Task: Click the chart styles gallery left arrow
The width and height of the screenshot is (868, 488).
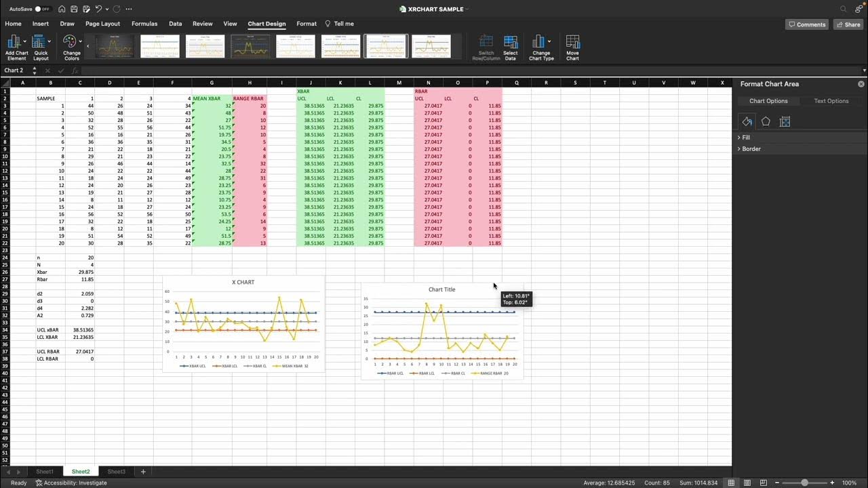Action: click(90, 47)
